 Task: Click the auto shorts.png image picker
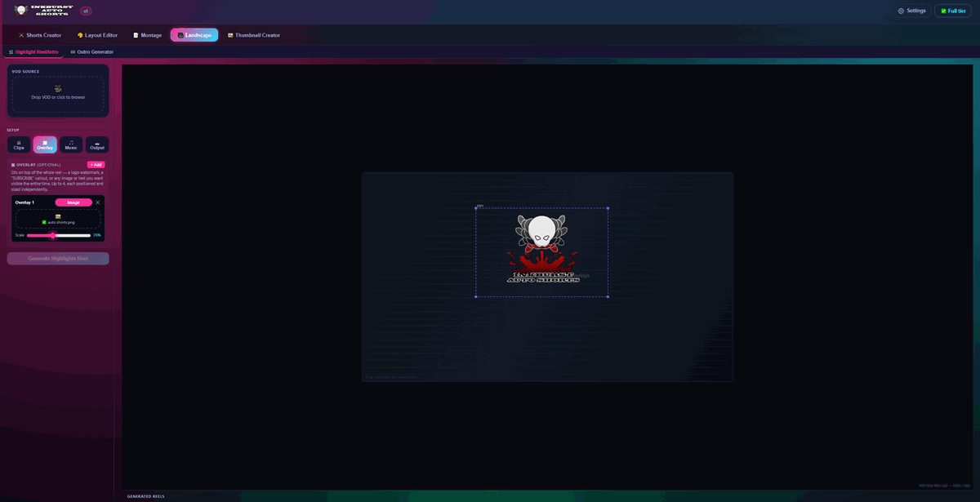(x=58, y=219)
